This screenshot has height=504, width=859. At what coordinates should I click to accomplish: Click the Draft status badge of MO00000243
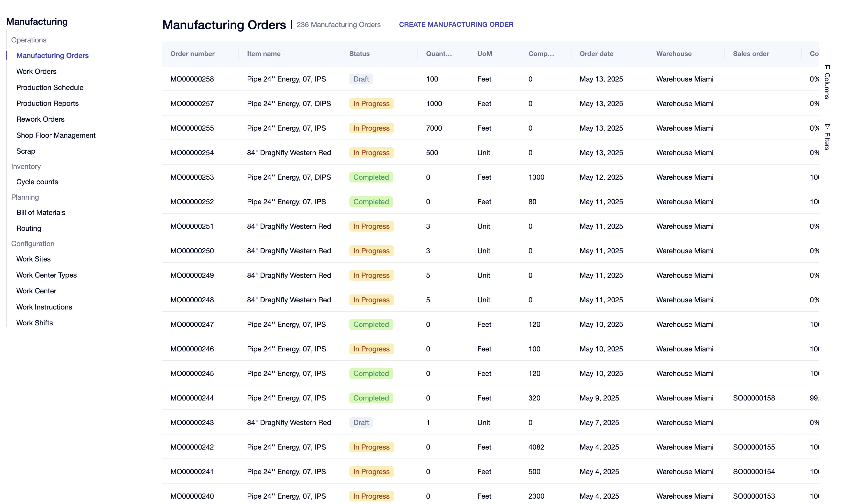(x=361, y=422)
